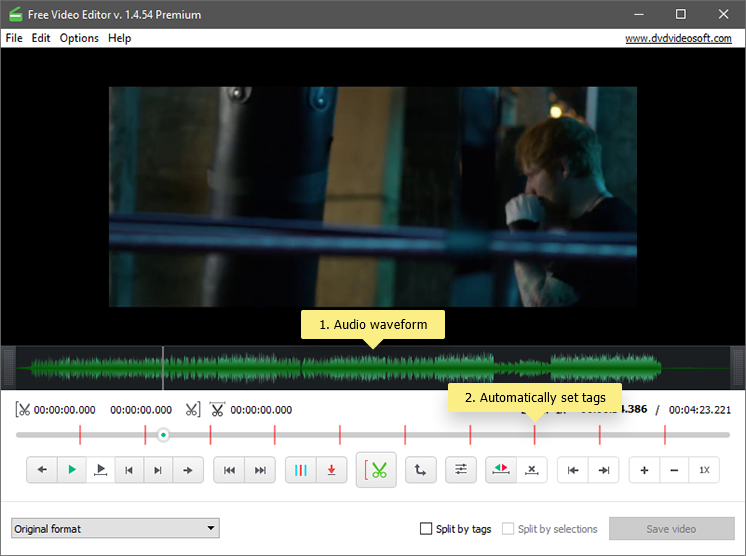Image resolution: width=746 pixels, height=556 pixels.
Task: Open the File menu
Action: pyautogui.click(x=14, y=38)
